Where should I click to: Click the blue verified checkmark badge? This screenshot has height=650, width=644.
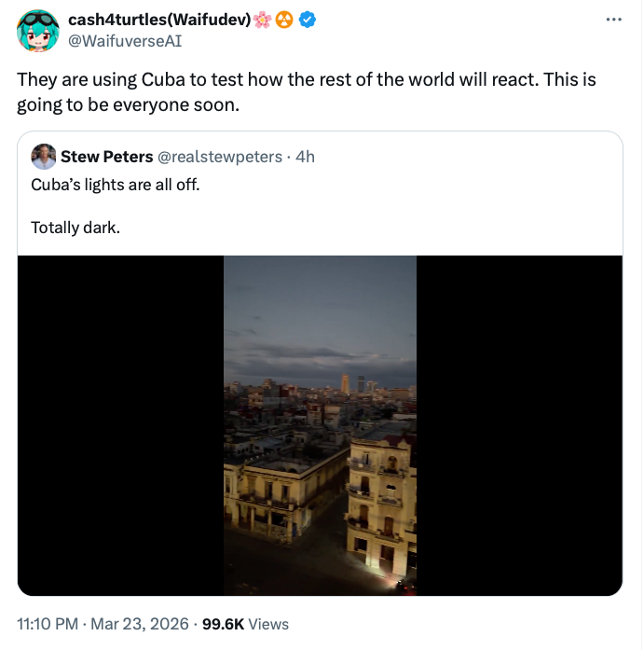click(306, 21)
